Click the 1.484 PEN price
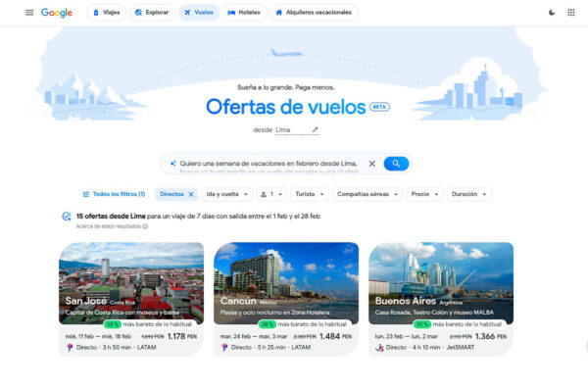 pos(335,336)
